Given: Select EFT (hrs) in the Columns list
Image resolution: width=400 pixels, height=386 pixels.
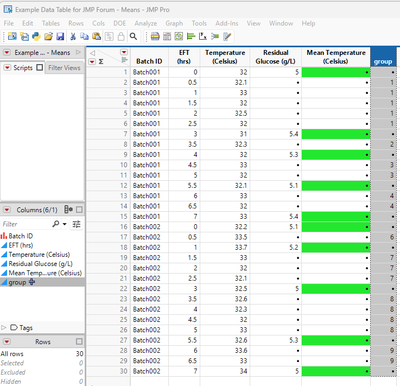Looking at the screenshot, I should click(21, 245).
